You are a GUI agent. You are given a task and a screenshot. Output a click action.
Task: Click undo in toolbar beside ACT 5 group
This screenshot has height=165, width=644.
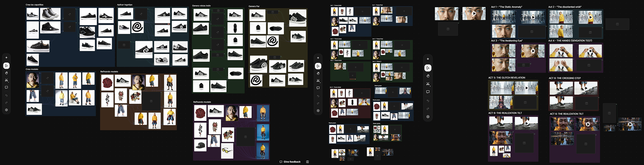pos(428,101)
